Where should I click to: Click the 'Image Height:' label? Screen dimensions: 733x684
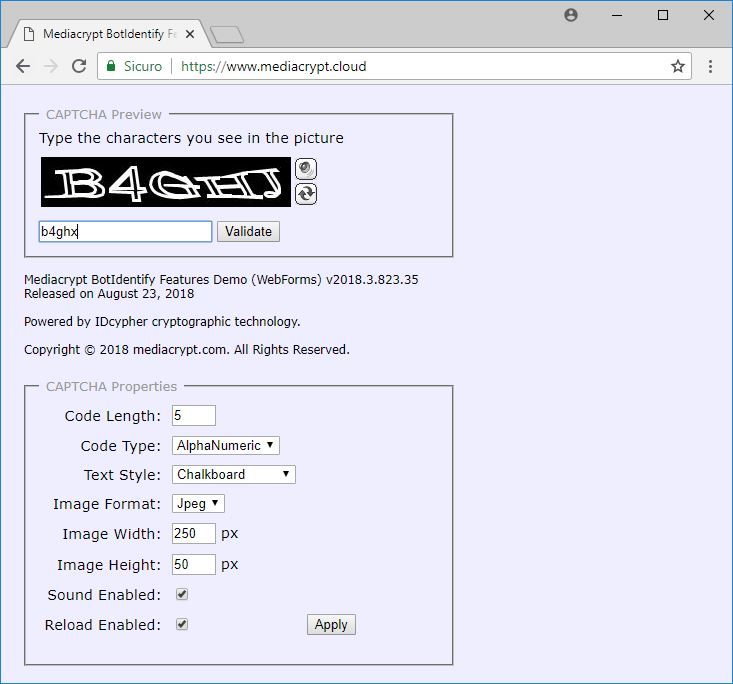109,565
